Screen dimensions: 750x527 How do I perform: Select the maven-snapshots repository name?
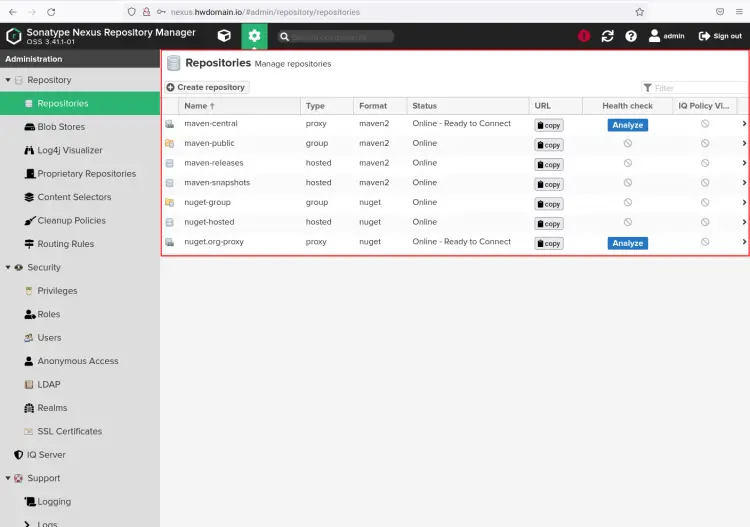[217, 182]
